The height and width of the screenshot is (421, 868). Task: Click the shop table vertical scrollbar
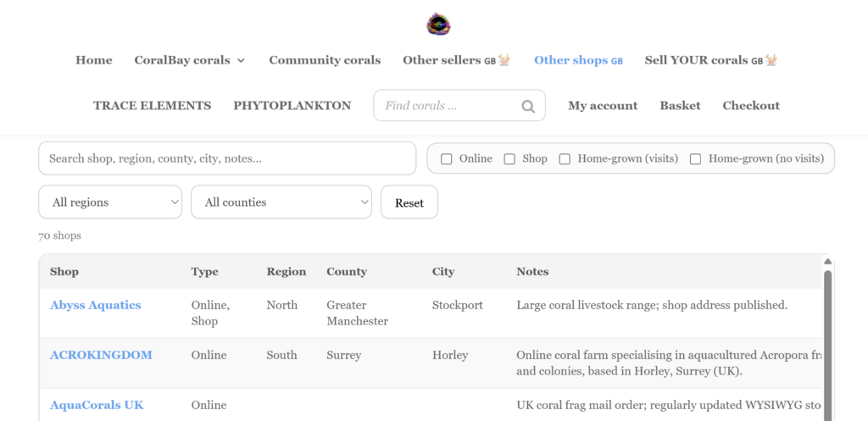tap(828, 339)
